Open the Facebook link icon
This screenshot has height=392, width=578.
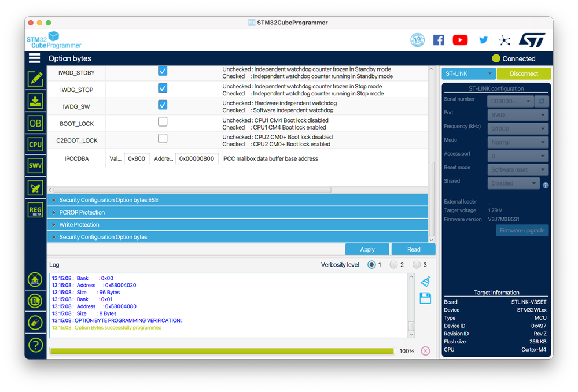coord(439,40)
